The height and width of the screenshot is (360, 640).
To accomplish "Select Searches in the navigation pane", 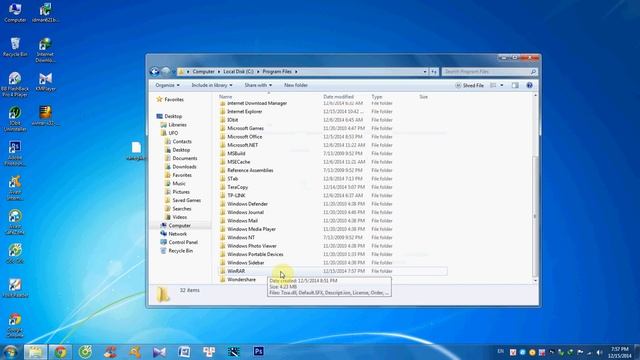I will (178, 209).
